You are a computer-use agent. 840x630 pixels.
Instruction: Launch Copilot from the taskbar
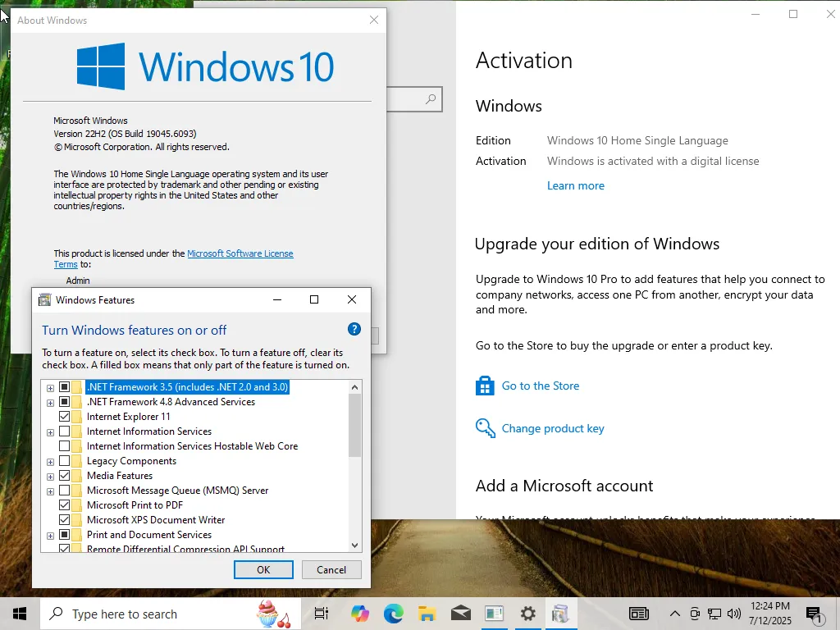360,614
